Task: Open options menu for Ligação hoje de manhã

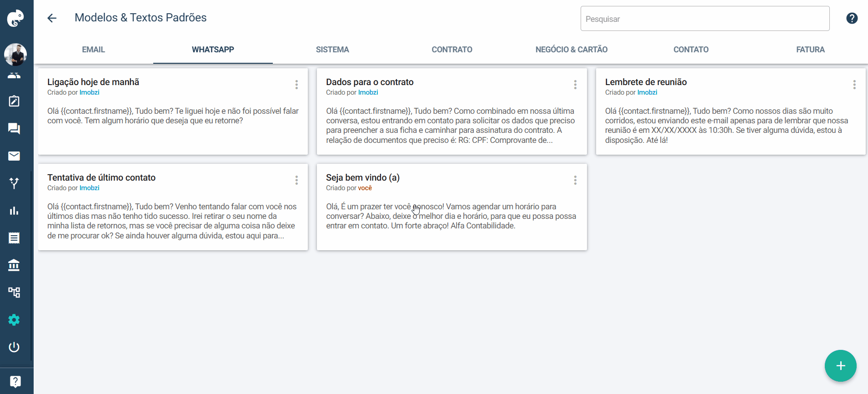Action: [296, 85]
